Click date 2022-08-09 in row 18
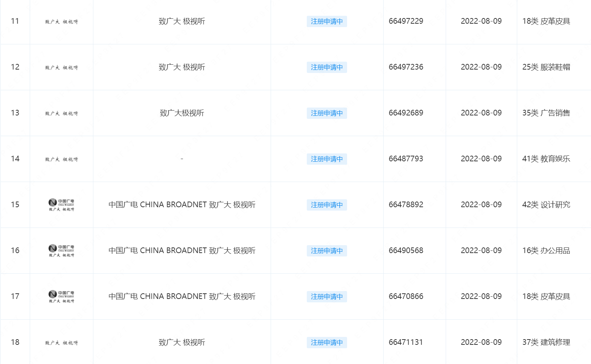 click(x=481, y=342)
